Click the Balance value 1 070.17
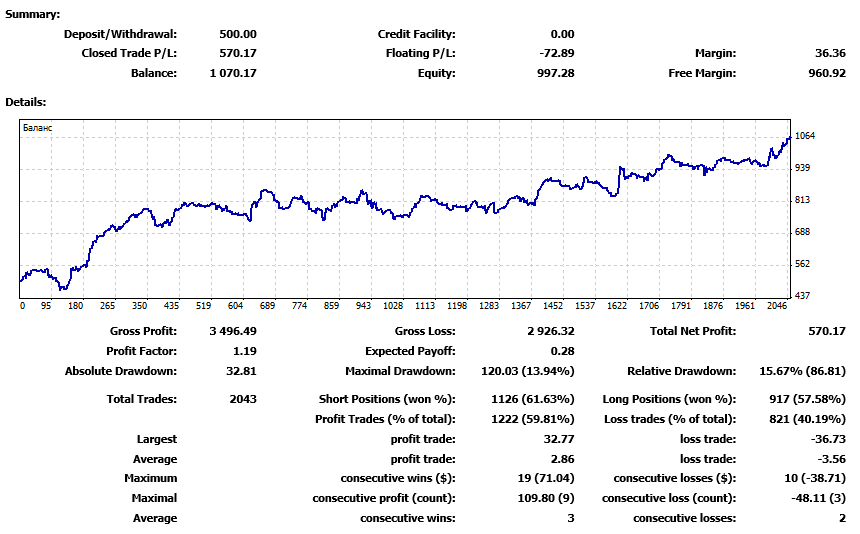860x534 pixels. [x=233, y=73]
